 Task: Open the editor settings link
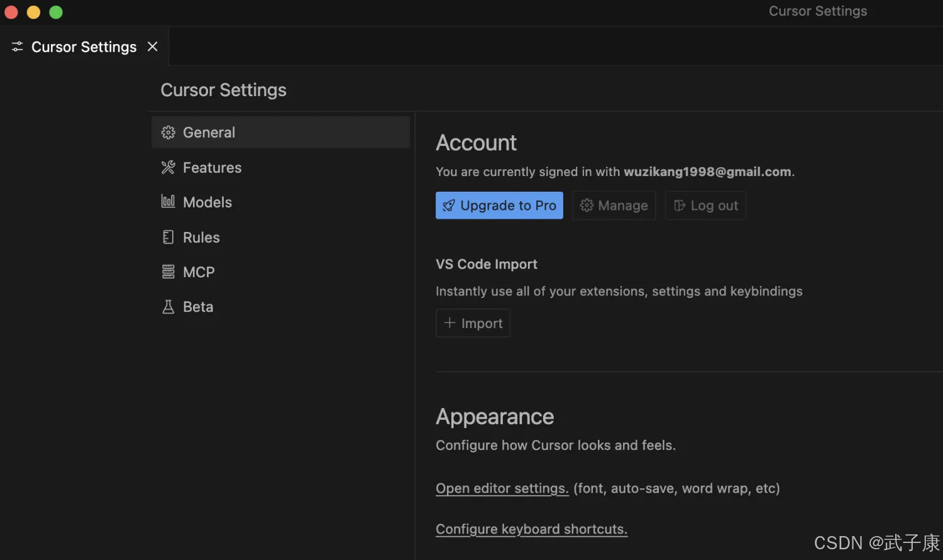502,488
